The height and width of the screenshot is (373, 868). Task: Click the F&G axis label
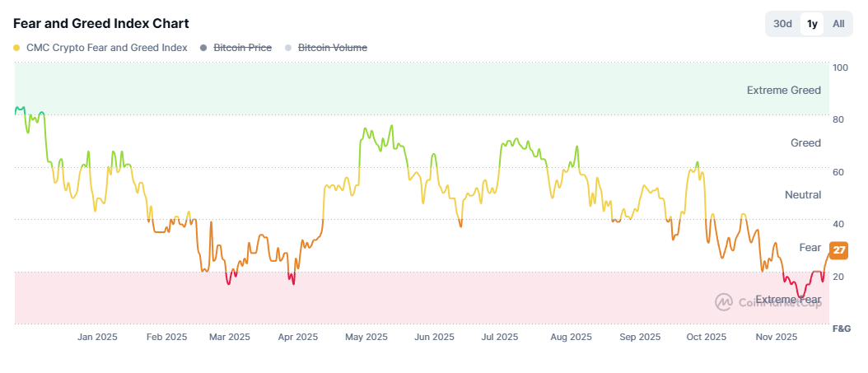click(841, 328)
